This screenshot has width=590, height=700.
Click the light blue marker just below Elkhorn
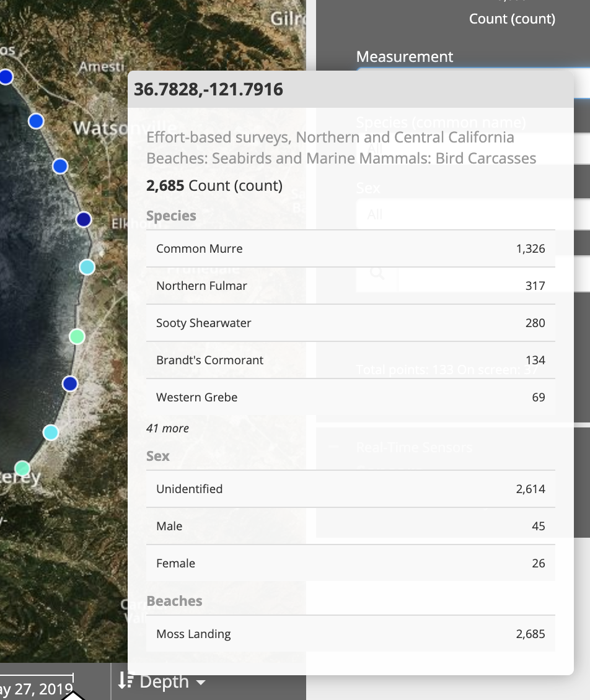(x=87, y=267)
